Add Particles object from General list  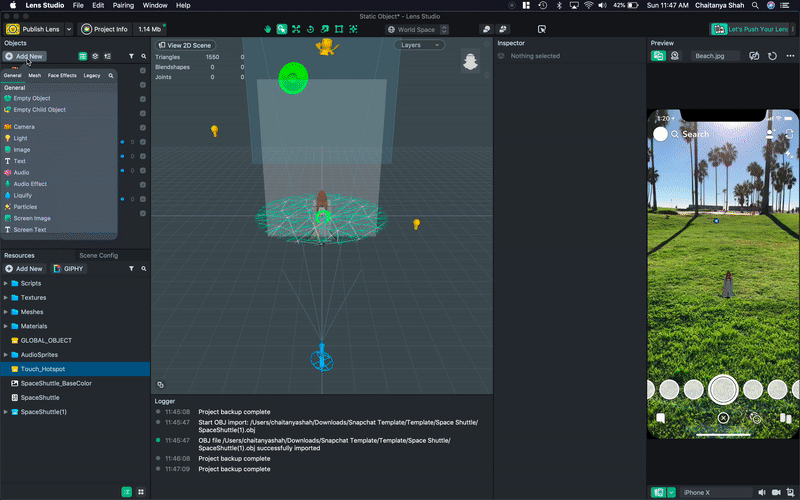26,207
